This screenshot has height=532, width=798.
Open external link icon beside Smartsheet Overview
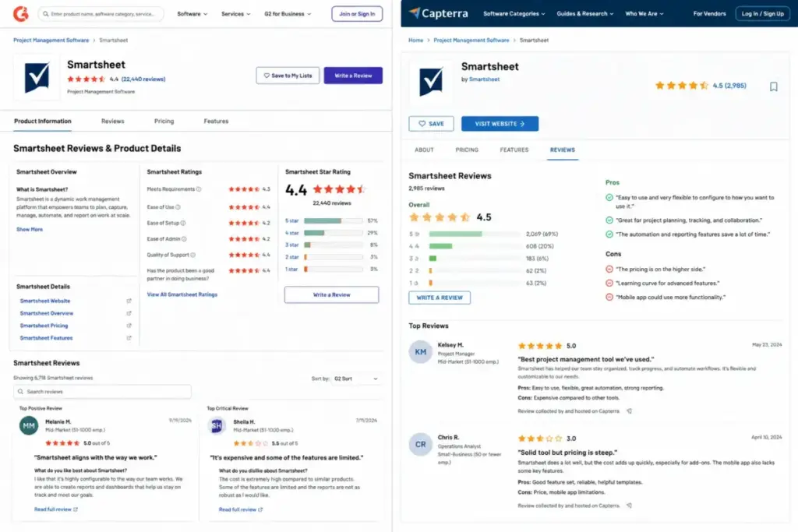pyautogui.click(x=129, y=313)
